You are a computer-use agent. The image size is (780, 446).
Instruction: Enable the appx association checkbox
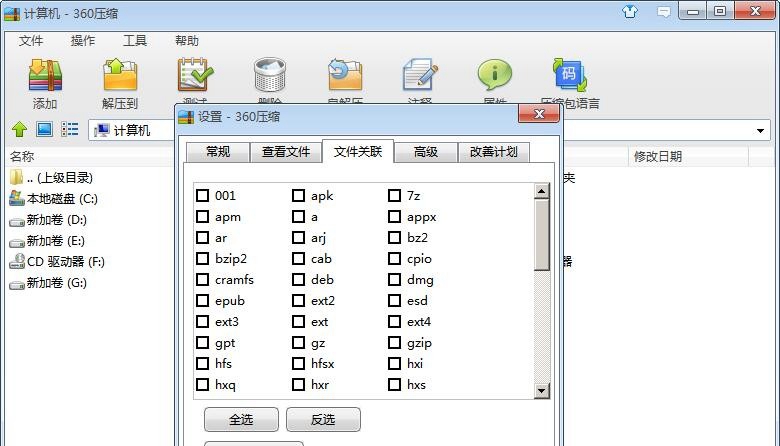[394, 216]
